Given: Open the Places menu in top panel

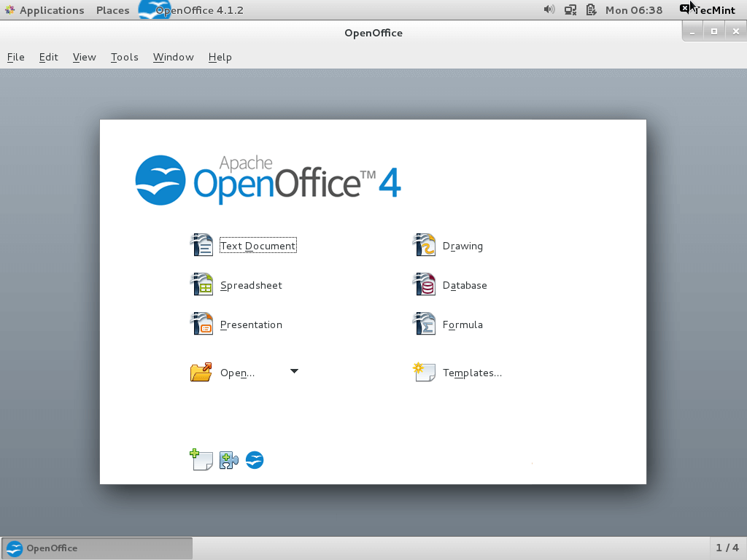Looking at the screenshot, I should [113, 10].
